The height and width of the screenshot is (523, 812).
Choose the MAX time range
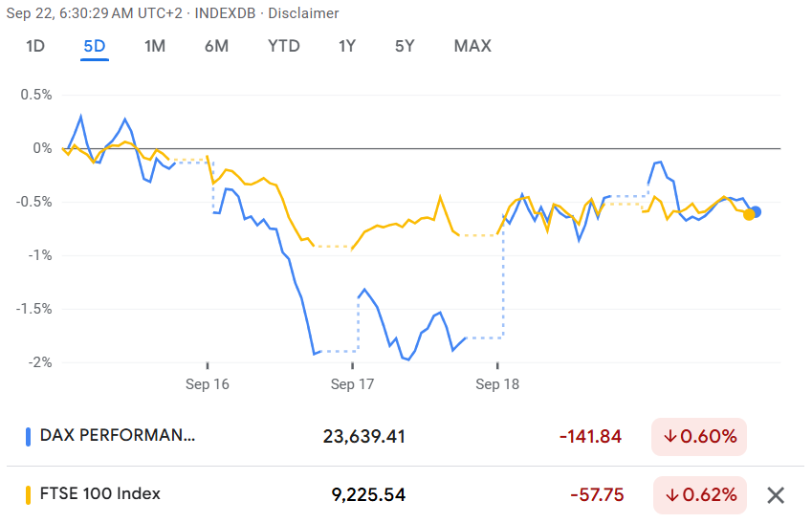point(472,46)
